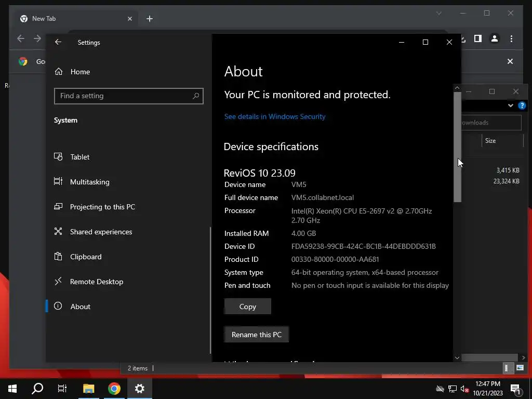Close the New Tab tab in Chrome
Image resolution: width=532 pixels, height=399 pixels.
(129, 19)
